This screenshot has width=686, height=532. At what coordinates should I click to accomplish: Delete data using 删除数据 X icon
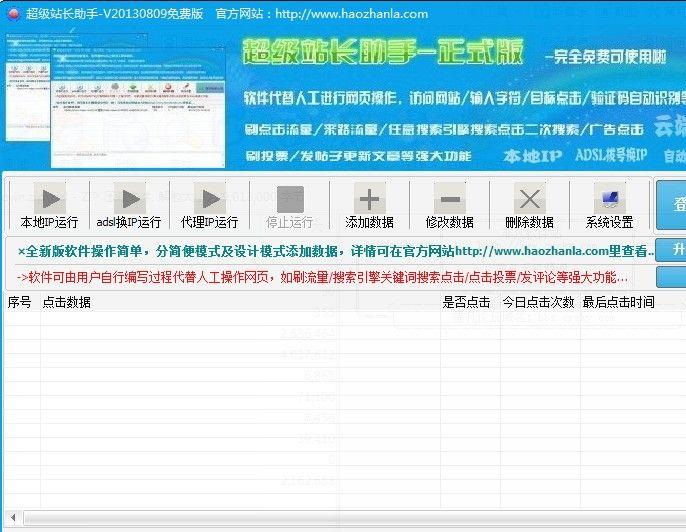tap(530, 206)
